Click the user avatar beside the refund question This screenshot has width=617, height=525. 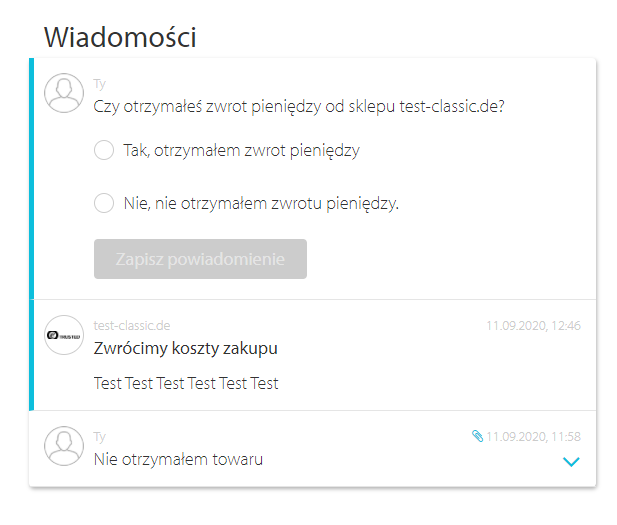click(x=64, y=93)
